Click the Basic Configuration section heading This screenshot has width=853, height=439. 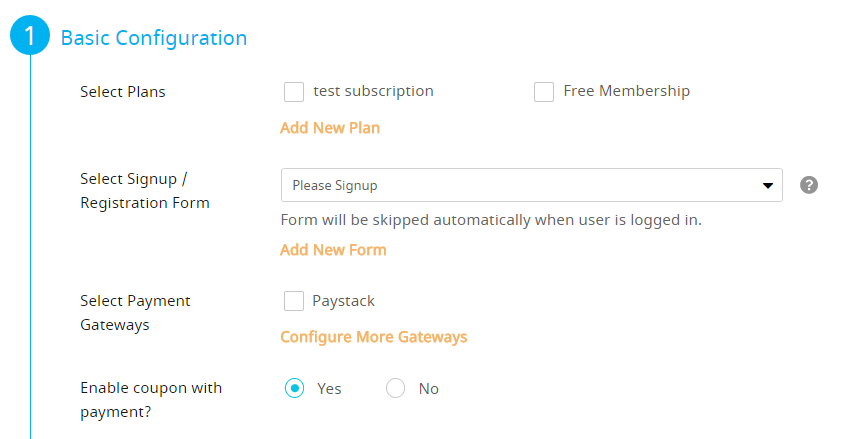[x=154, y=38]
